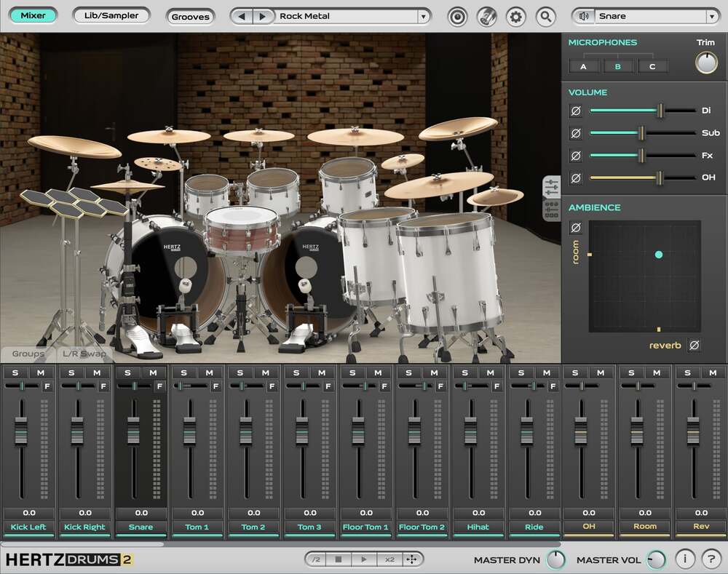The image size is (728, 574).
Task: Open the application Settings gear icon
Action: coord(517,16)
